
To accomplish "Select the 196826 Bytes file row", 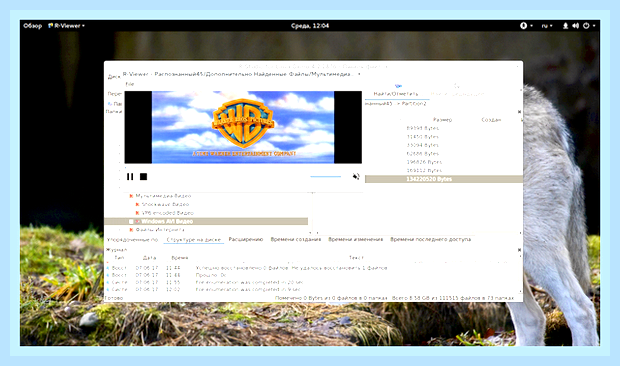I will tap(444, 162).
